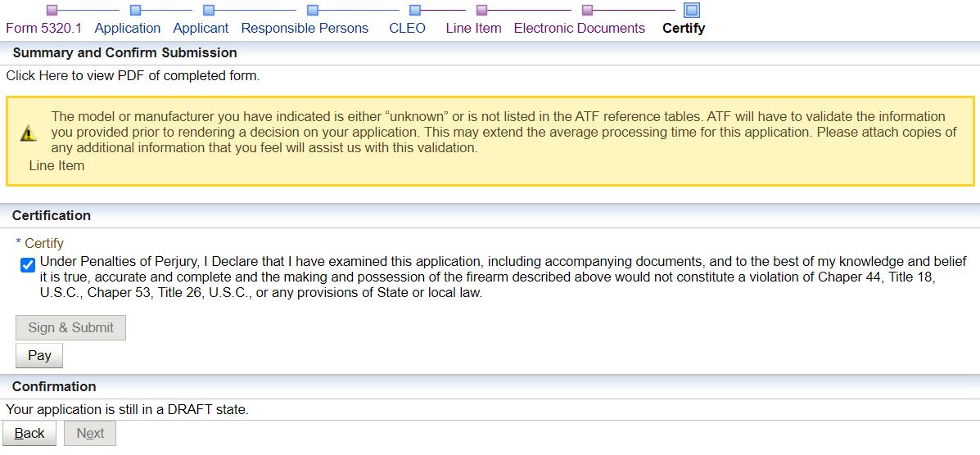Image resolution: width=980 pixels, height=455 pixels.
Task: Open the Line Item link in warning box
Action: pyautogui.click(x=56, y=165)
